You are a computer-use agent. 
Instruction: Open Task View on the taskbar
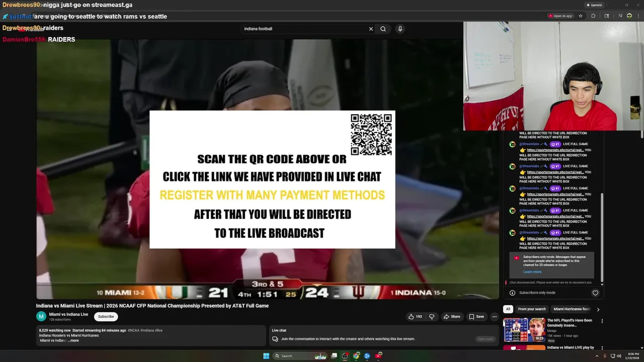tap(334, 356)
